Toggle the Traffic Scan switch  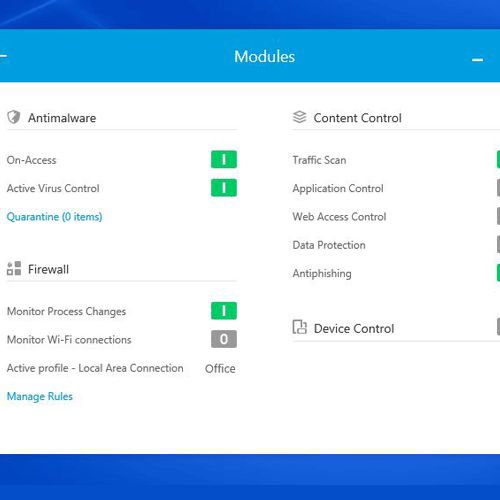(x=498, y=160)
